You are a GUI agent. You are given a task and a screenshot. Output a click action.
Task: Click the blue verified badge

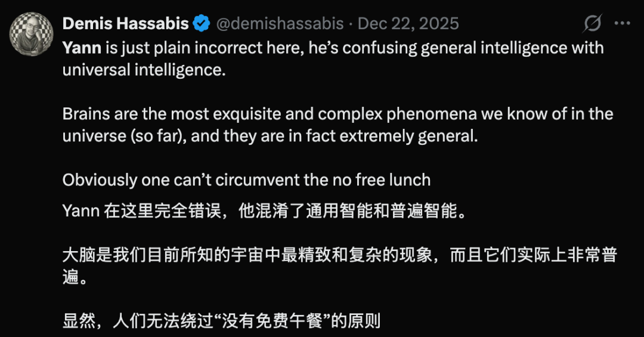coord(201,24)
